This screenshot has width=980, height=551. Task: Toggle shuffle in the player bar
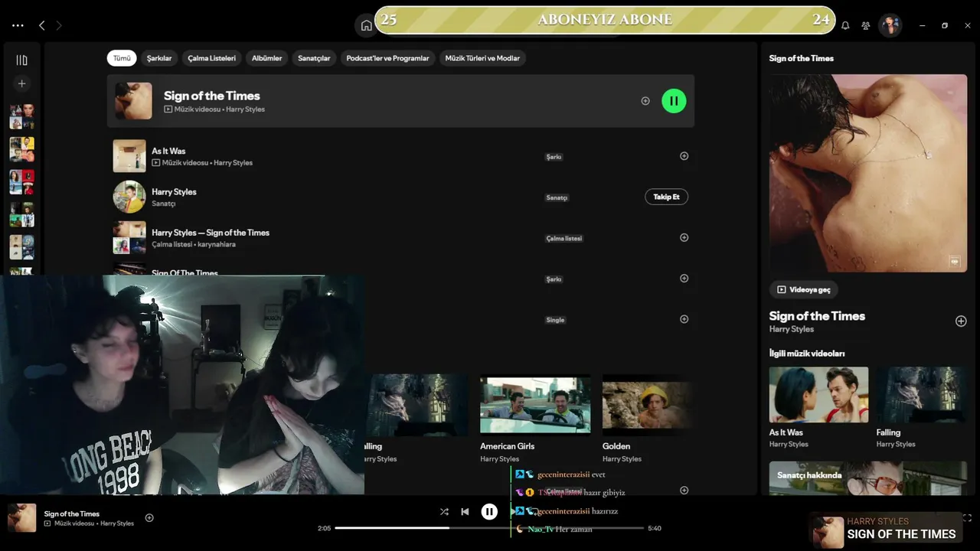click(x=444, y=512)
